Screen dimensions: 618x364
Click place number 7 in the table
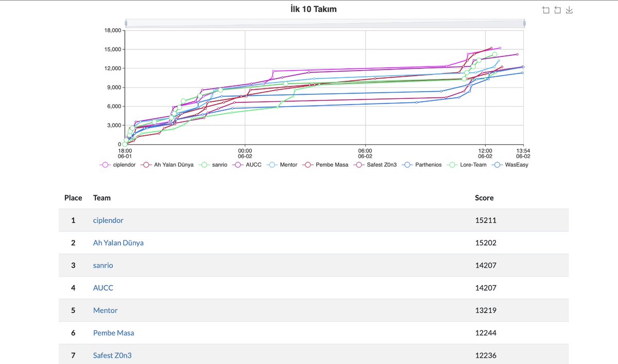pyautogui.click(x=73, y=355)
